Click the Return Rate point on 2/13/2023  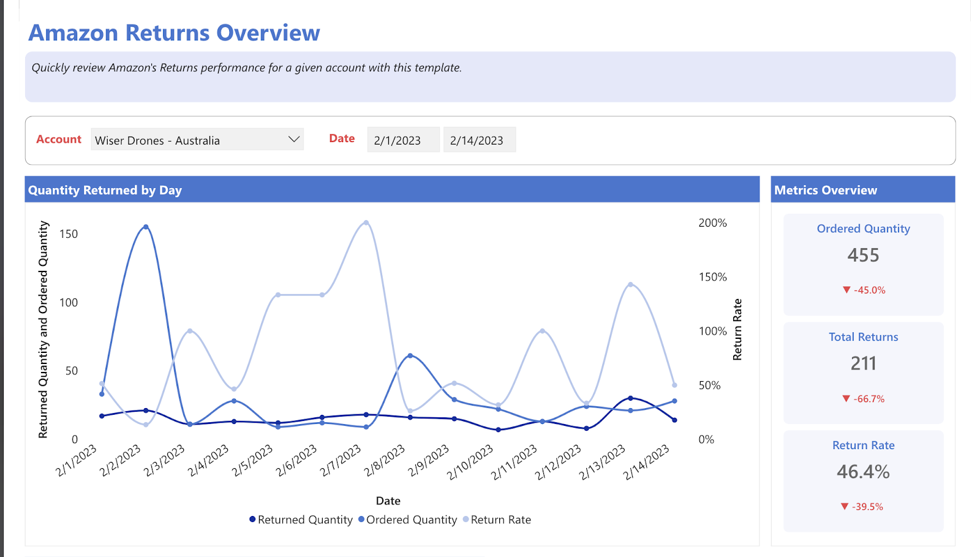click(x=631, y=284)
